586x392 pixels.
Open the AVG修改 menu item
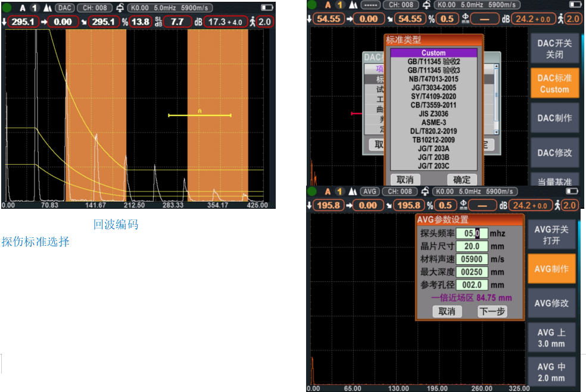click(551, 303)
